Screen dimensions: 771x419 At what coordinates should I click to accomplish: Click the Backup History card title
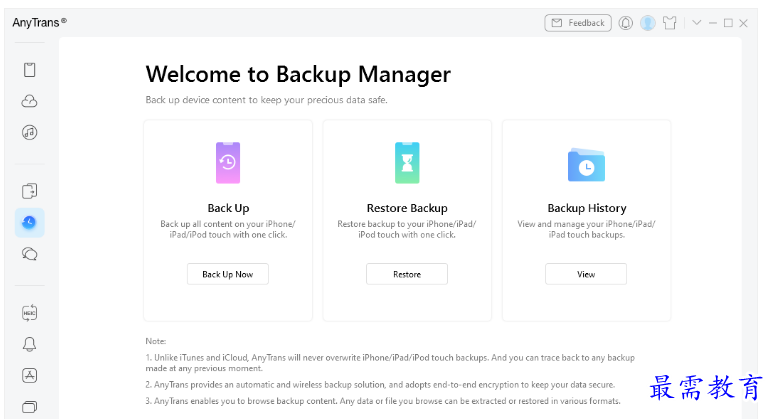587,208
